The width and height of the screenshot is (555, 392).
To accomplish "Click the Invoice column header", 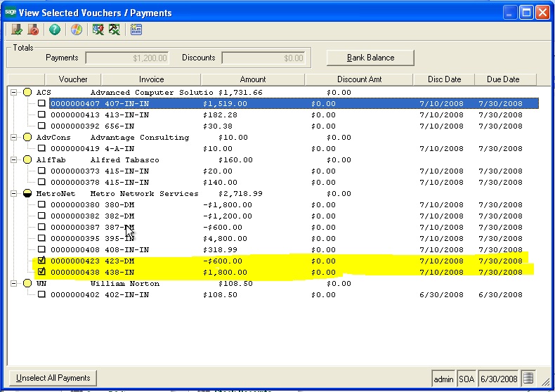I will pyautogui.click(x=151, y=79).
